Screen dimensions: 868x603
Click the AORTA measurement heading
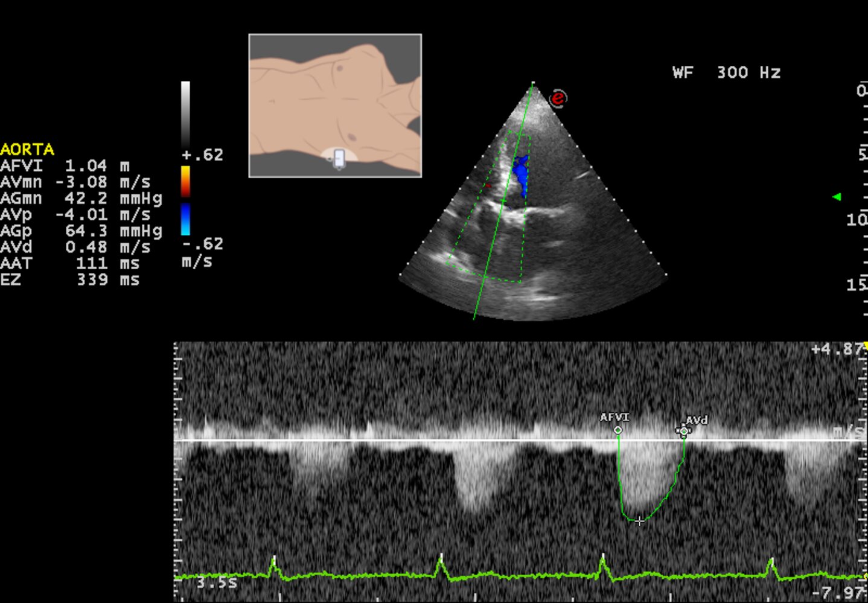pos(27,149)
